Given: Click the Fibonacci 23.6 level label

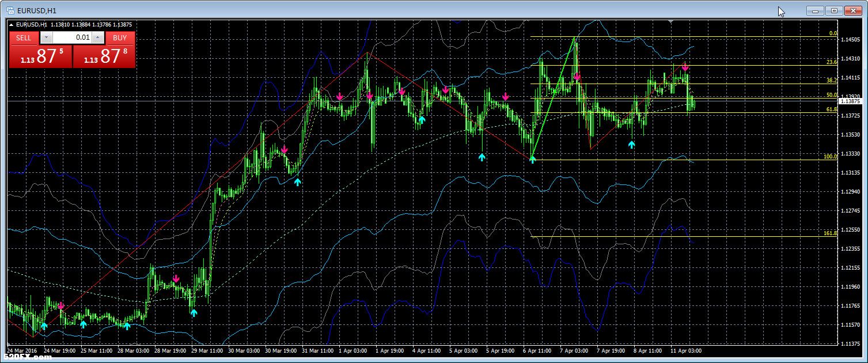Looking at the screenshot, I should point(831,62).
